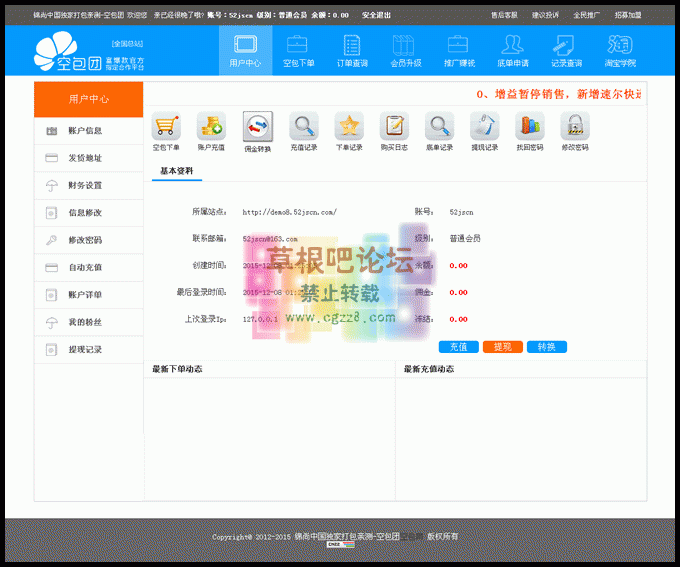680x567 pixels.
Task: Open the 招募加盟 link in the top bar
Action: (628, 15)
